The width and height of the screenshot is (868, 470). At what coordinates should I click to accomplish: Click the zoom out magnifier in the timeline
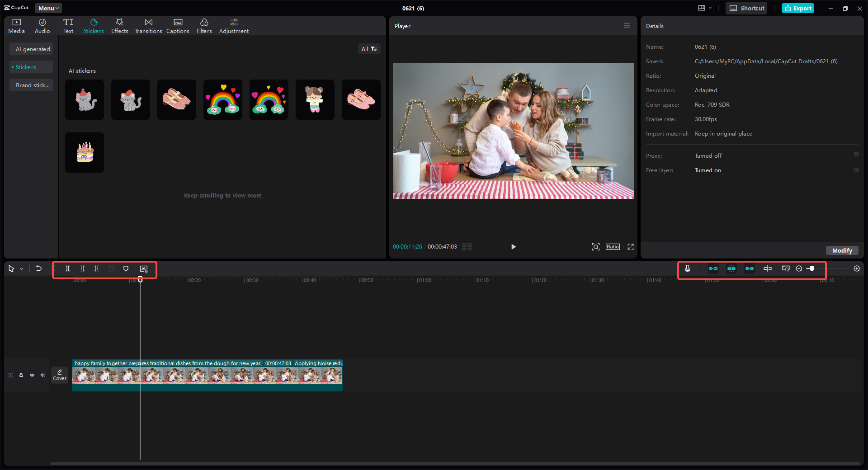click(x=799, y=268)
